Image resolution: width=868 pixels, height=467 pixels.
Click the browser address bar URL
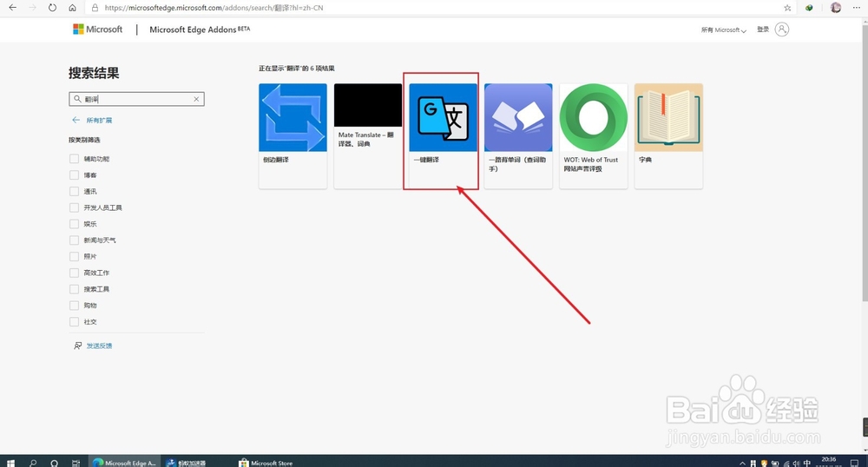(x=214, y=8)
